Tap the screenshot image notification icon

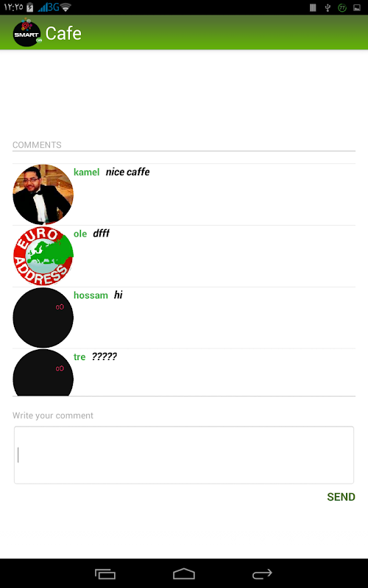click(357, 7)
